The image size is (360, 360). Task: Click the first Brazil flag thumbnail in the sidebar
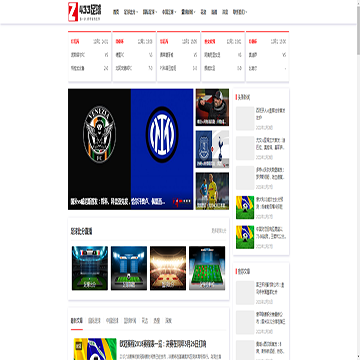click(x=245, y=207)
